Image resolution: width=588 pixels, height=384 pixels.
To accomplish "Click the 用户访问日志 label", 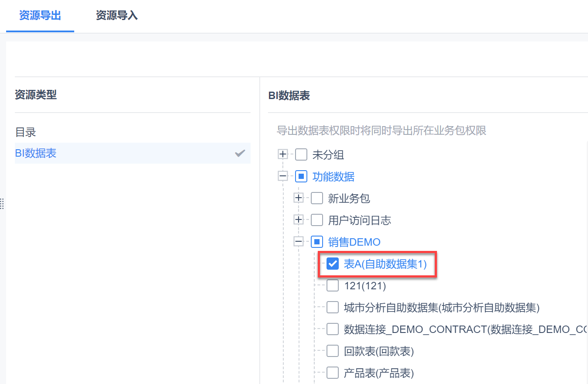I will 360,220.
